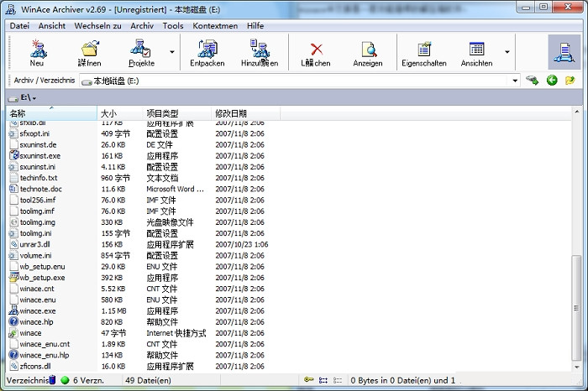Click the key icon in status bar
This screenshot has width=588, height=391.
pos(308,380)
